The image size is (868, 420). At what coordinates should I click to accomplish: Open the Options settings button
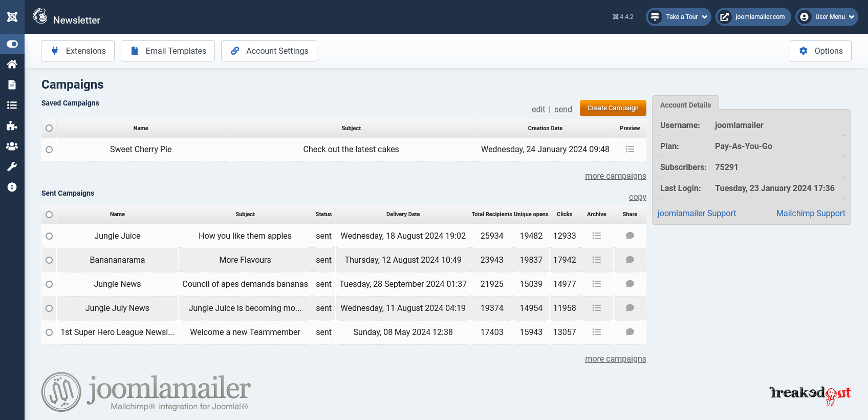[x=820, y=51]
